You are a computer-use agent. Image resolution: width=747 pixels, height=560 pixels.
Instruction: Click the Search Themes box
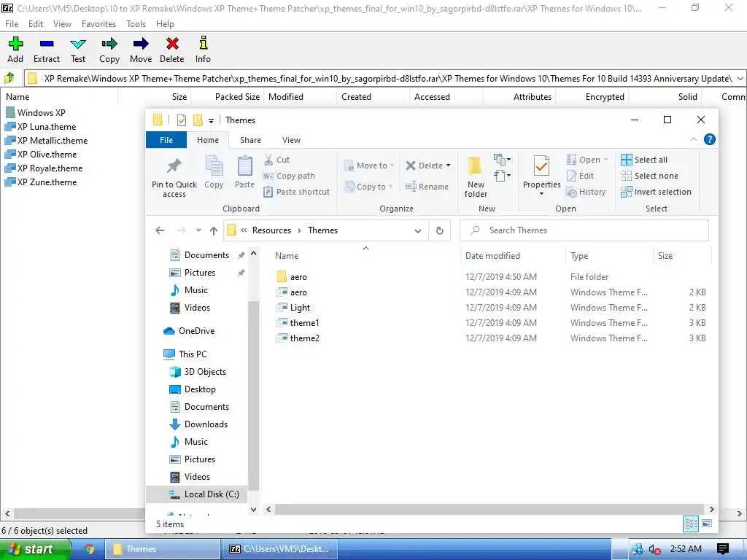(x=584, y=230)
